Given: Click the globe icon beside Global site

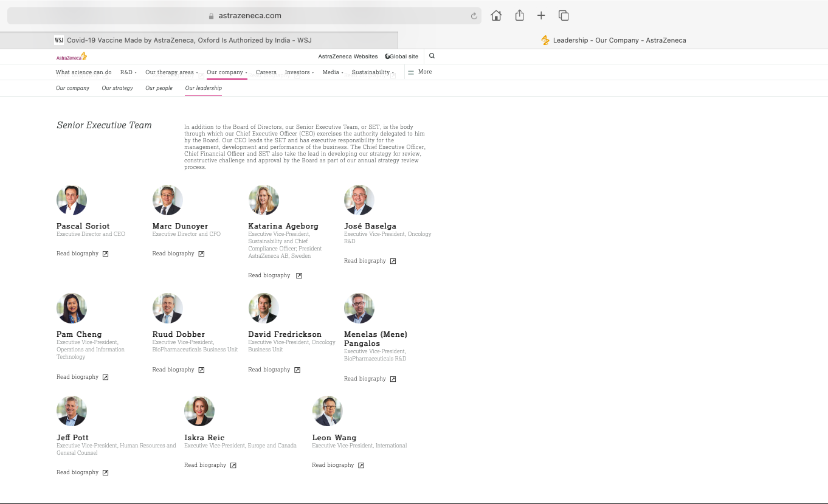Looking at the screenshot, I should tap(387, 57).
